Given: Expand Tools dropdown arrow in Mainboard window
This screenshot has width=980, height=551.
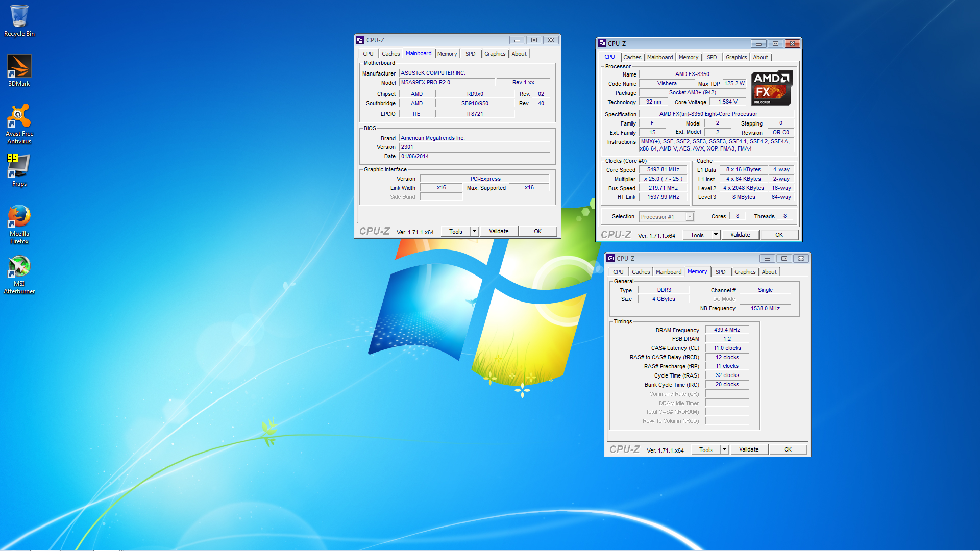Looking at the screenshot, I should pos(474,231).
